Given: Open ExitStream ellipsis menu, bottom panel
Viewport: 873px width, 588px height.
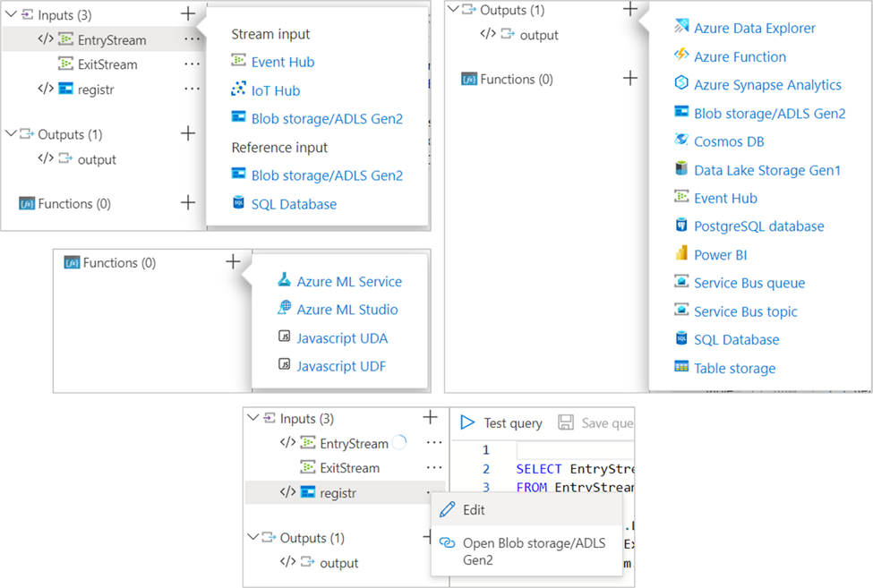Looking at the screenshot, I should point(434,467).
